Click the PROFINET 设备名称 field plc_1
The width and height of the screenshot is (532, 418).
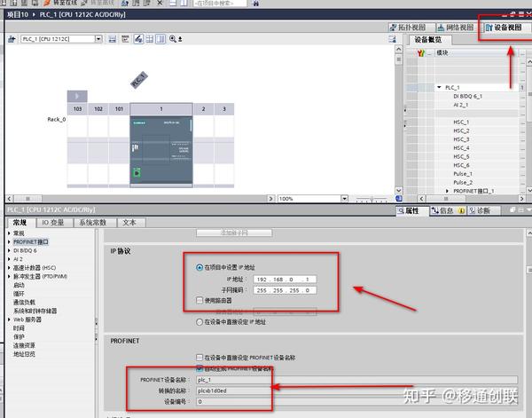pyautogui.click(x=357, y=380)
